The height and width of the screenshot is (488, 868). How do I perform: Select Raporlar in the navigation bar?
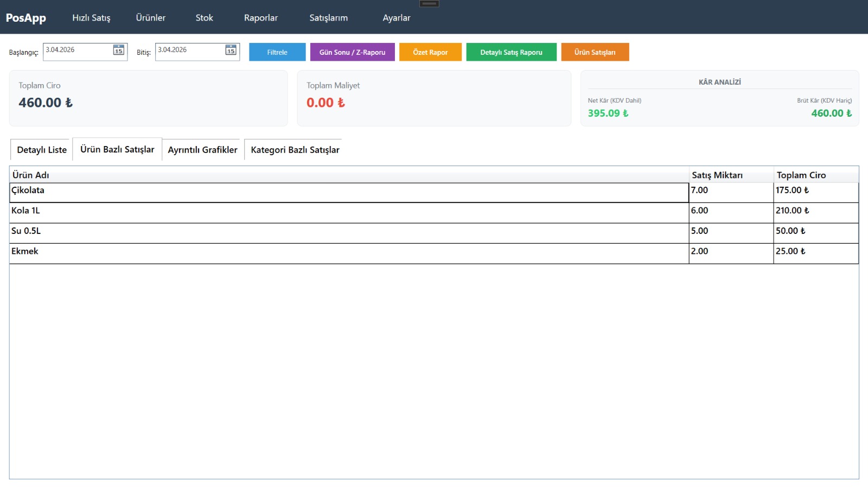[x=261, y=17]
